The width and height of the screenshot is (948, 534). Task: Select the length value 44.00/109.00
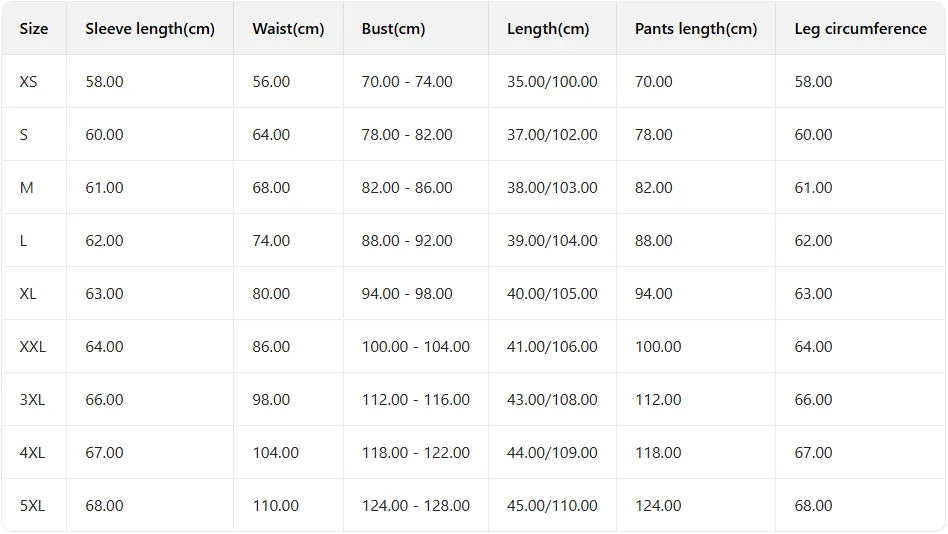point(552,452)
